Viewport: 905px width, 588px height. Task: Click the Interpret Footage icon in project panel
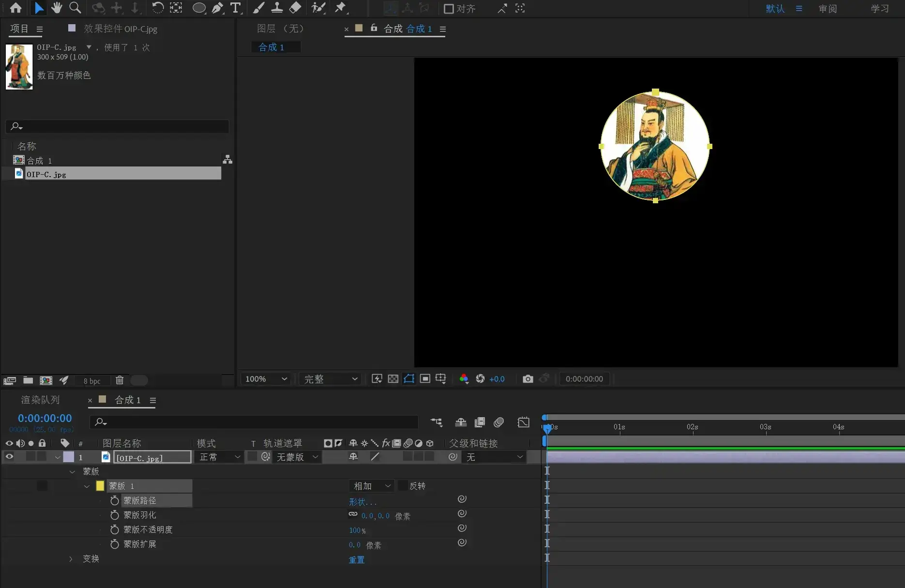[10, 380]
